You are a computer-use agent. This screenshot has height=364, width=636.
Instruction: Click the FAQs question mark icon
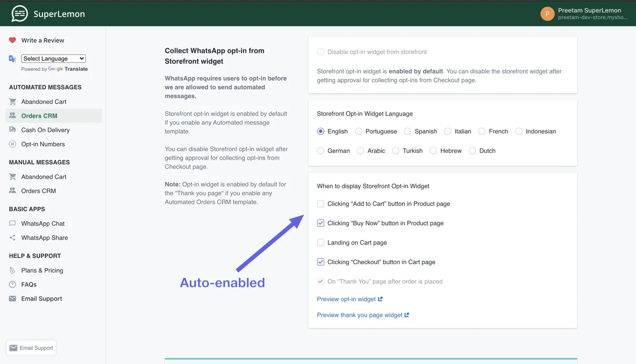[x=12, y=284]
